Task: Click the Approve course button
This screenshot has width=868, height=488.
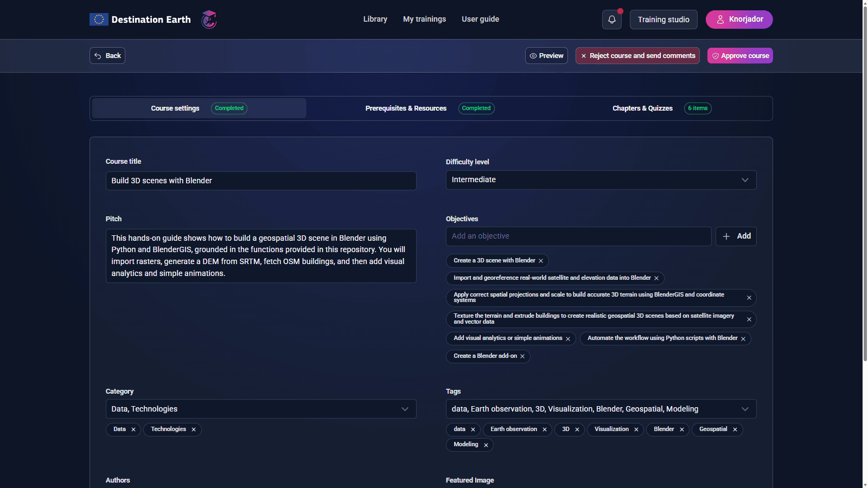Action: 739,56
